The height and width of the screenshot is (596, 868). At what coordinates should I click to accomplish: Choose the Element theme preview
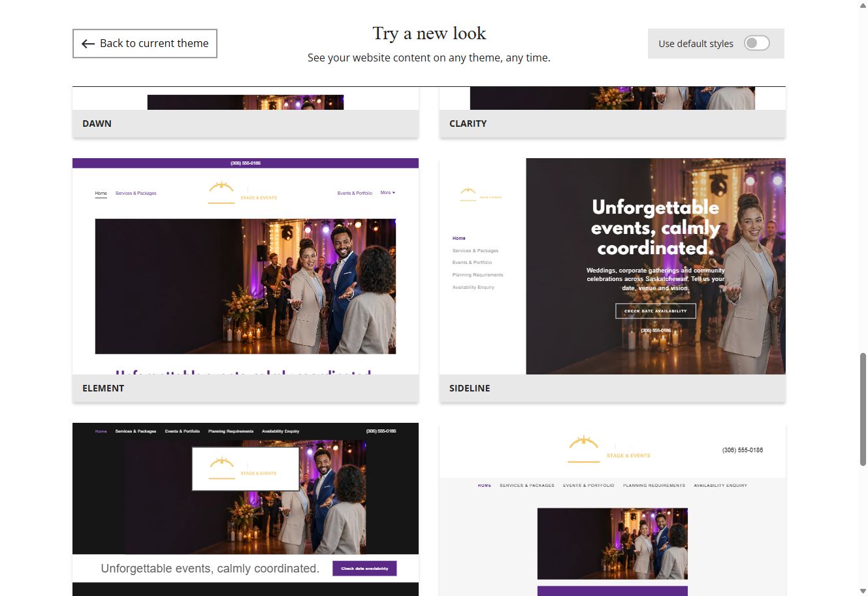246,266
